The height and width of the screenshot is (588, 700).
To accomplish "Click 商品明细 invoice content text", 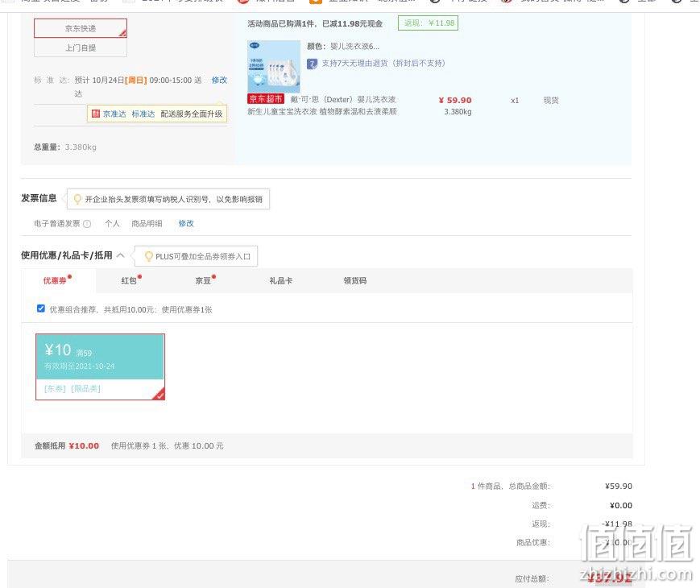I will click(x=147, y=223).
